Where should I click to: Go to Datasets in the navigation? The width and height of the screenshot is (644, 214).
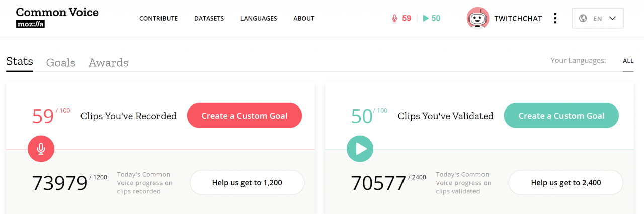(x=209, y=18)
